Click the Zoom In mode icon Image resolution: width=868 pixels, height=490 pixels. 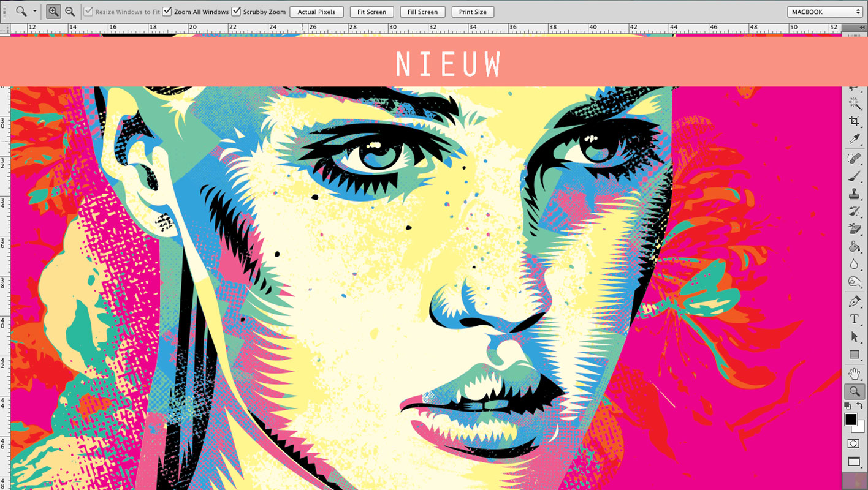pos(53,12)
